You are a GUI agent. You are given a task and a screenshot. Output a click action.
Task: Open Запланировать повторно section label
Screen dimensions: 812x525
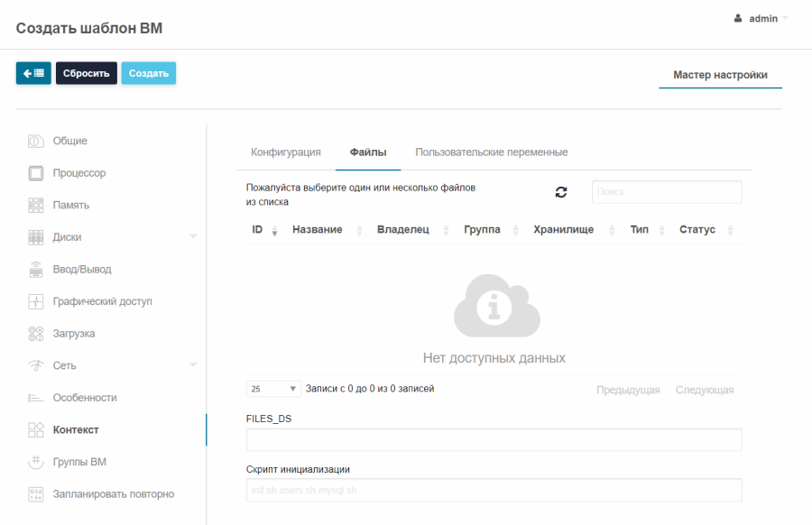click(114, 494)
